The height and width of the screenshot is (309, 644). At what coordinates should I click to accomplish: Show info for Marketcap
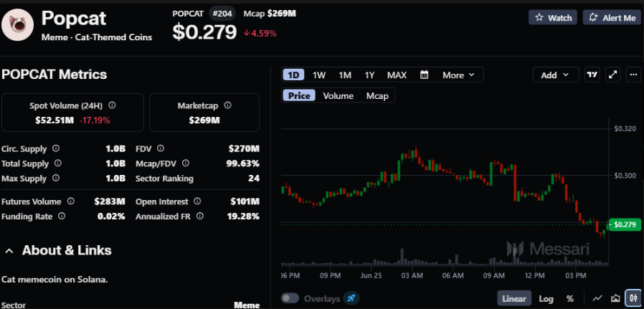[x=227, y=105]
